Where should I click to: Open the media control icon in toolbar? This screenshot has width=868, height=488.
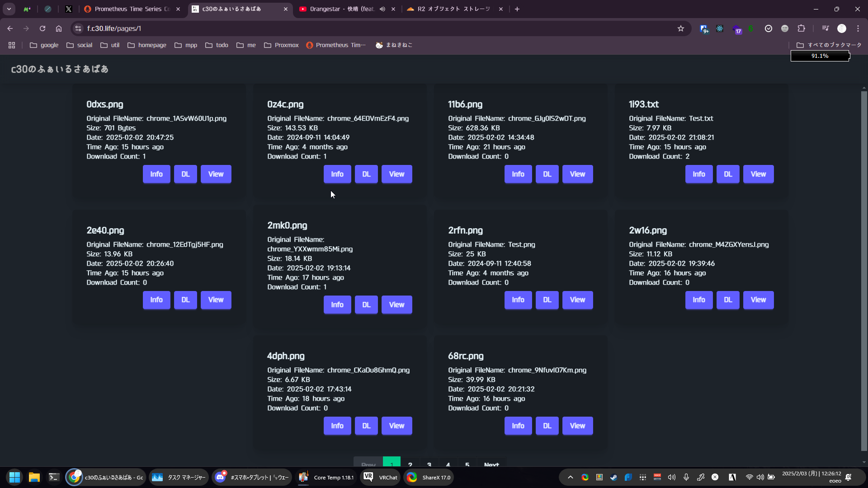(x=826, y=28)
